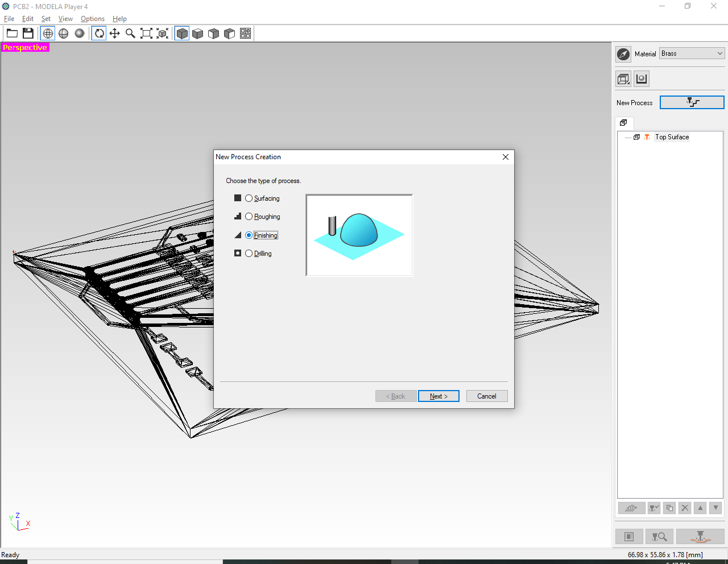The width and height of the screenshot is (728, 564).
Task: Activate the Rotate view tool
Action: click(98, 33)
